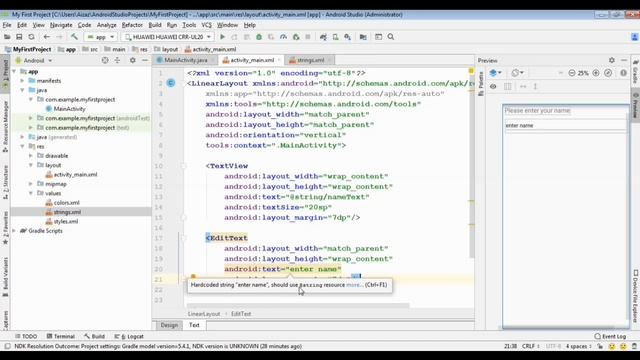Collapse the values folder
This screenshot has width=640, height=360.
click(31, 193)
